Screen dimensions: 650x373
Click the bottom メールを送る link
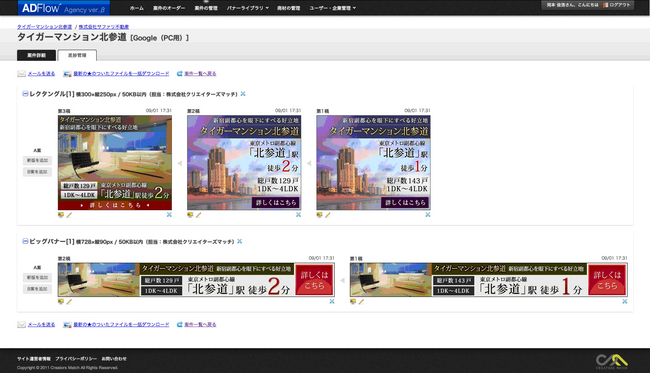coord(41,325)
